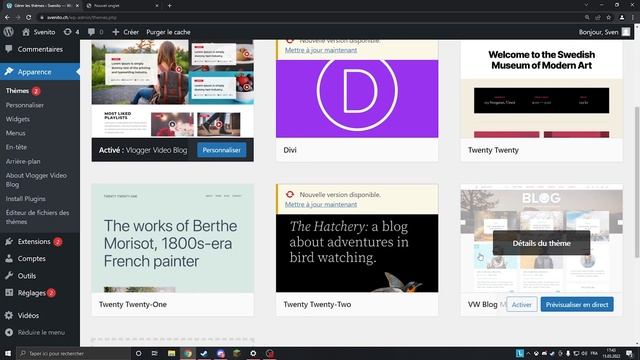This screenshot has width=640, height=360.
Task: Open About Vlogger Video Blog
Action: pyautogui.click(x=36, y=180)
